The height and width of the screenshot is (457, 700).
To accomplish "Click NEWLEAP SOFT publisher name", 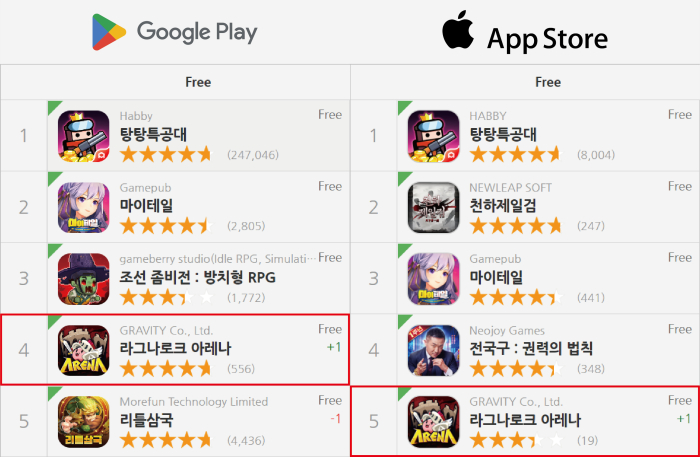I will (510, 188).
